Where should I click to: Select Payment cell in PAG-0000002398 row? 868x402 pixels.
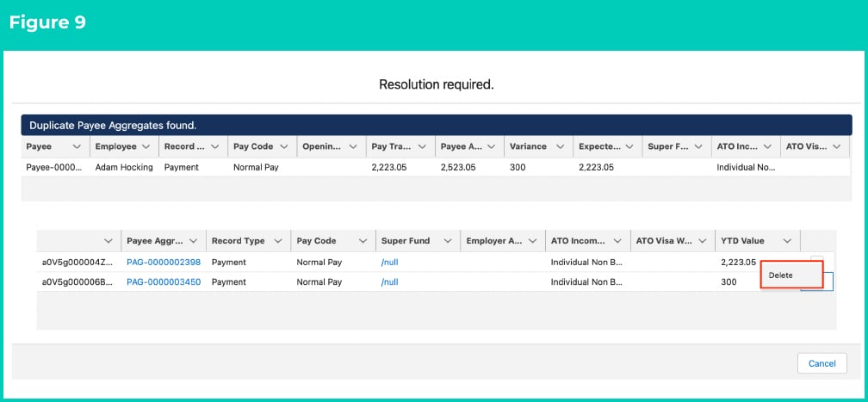[248, 263]
